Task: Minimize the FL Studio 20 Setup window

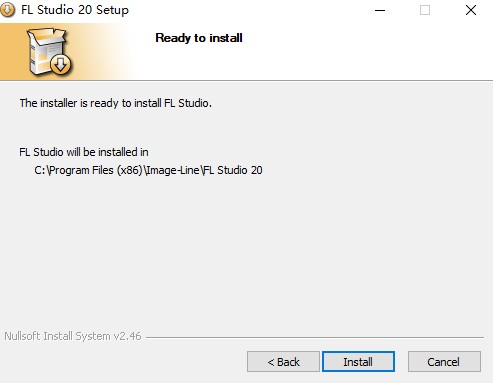Action: point(380,10)
